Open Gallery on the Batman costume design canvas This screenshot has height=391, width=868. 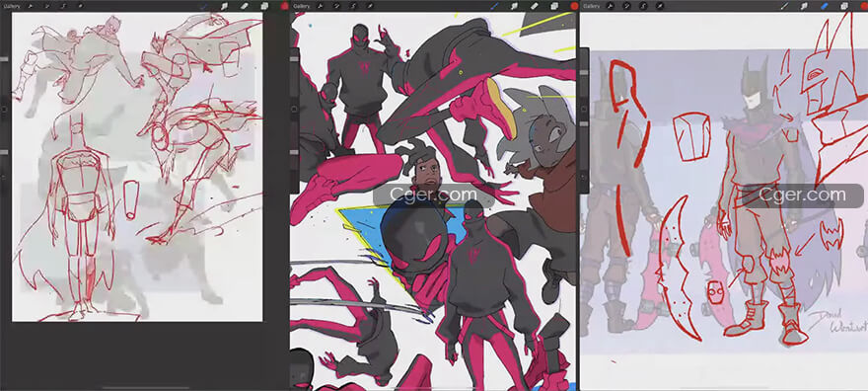point(592,6)
